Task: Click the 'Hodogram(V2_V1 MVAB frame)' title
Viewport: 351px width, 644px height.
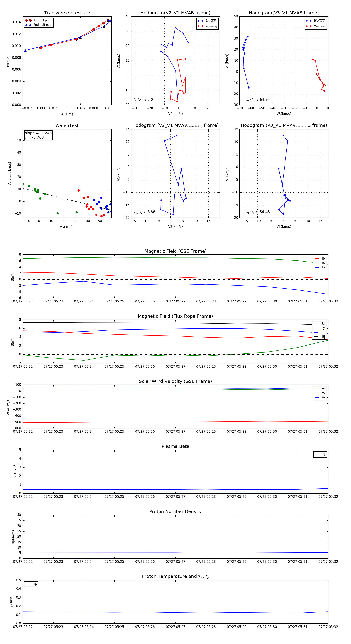Action: pos(175,13)
